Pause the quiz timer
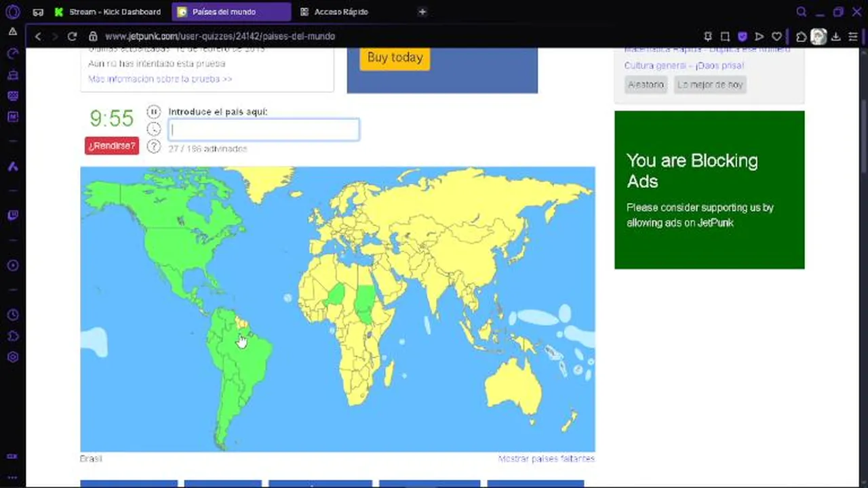Screen dimensions: 868x488 pyautogui.click(x=154, y=112)
